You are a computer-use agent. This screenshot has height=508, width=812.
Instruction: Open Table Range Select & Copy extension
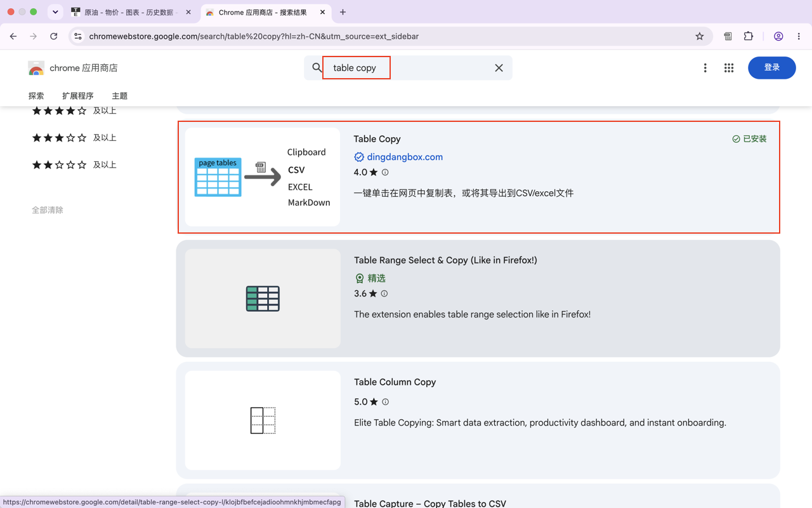445,260
